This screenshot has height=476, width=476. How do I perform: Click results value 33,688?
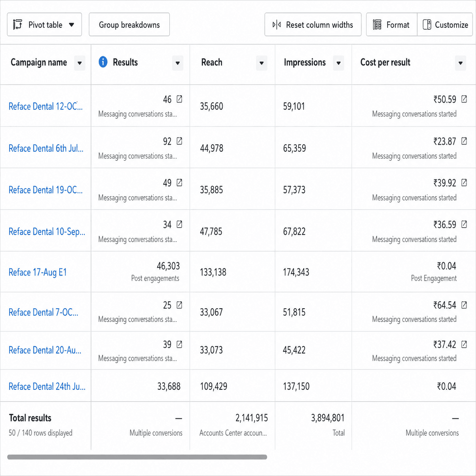coord(169,386)
